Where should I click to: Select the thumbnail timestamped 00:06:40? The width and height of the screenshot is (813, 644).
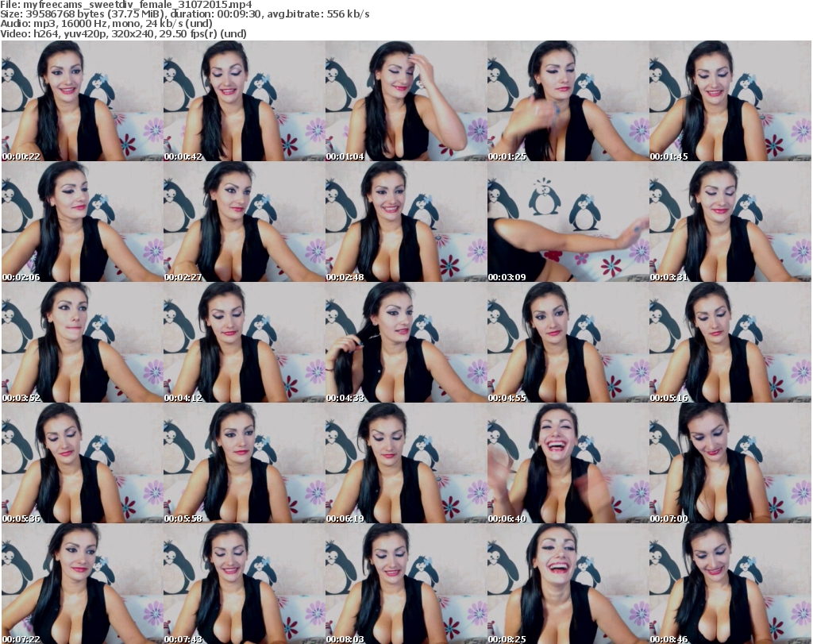568,463
